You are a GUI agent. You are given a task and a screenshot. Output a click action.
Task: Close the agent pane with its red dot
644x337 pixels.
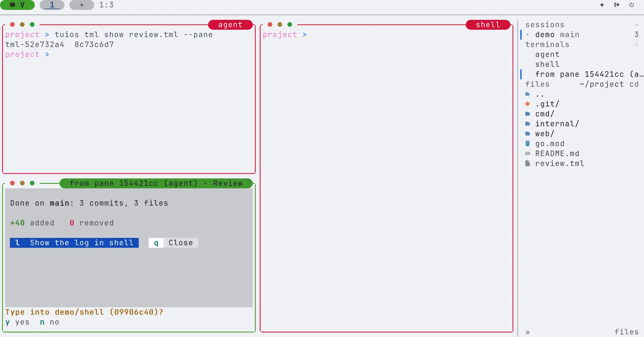pyautogui.click(x=12, y=25)
